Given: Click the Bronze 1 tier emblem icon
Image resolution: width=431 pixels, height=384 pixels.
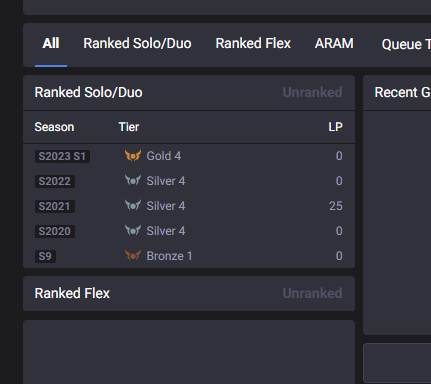Looking at the screenshot, I should [x=133, y=256].
